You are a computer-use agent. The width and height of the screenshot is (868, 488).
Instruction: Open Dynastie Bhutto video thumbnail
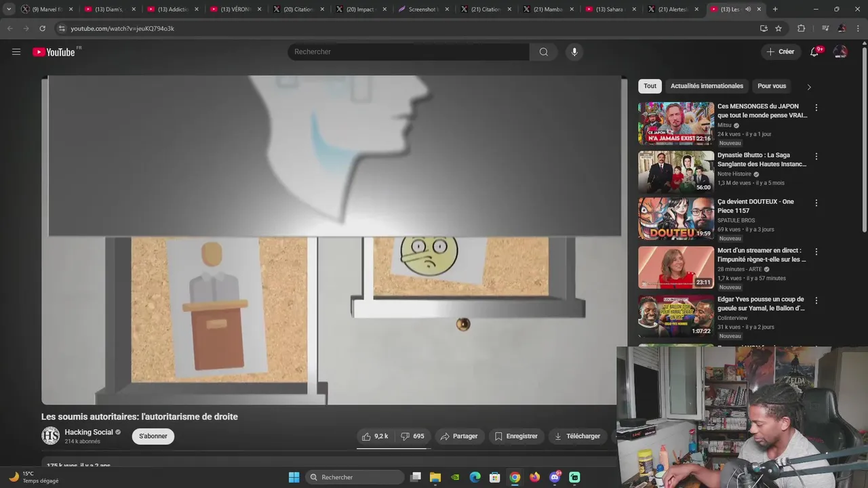(676, 172)
